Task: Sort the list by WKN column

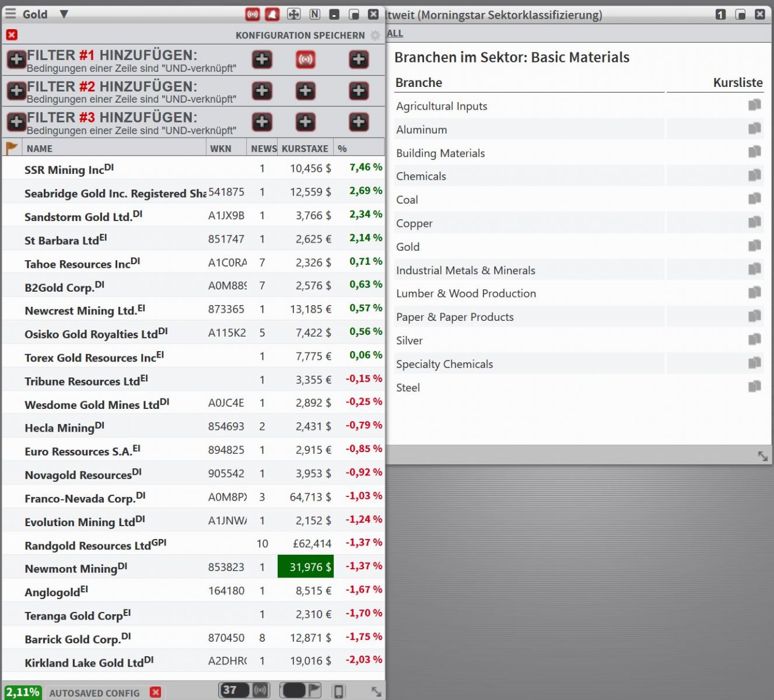Action: (220, 149)
